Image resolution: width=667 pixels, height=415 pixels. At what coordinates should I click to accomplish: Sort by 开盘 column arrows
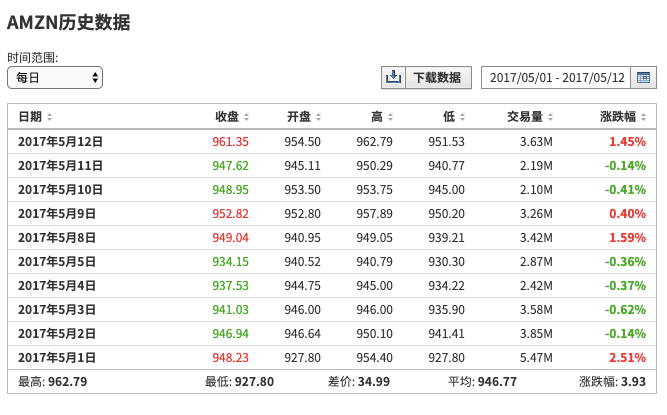tap(318, 117)
